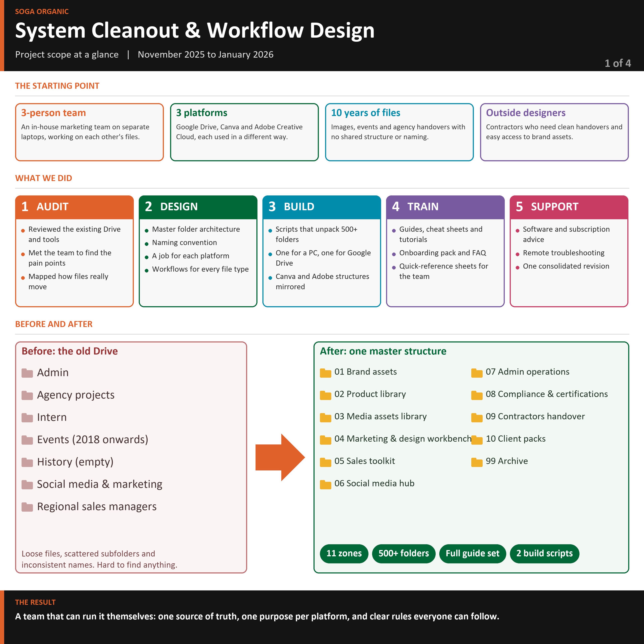Click the 04 Marketing & design workbench label

click(x=403, y=439)
